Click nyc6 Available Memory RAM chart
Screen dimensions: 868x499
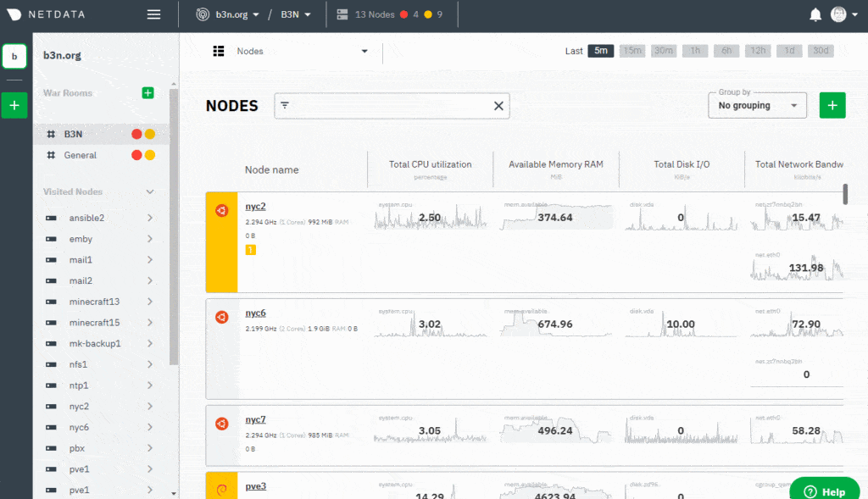556,324
